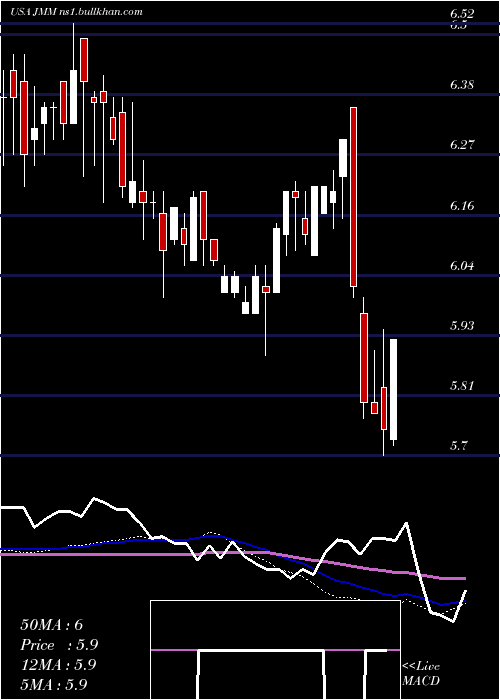Viewport: 500px width, 700px height.
Task: Click the last white candlestick near 5.81
Action: pos(393,389)
